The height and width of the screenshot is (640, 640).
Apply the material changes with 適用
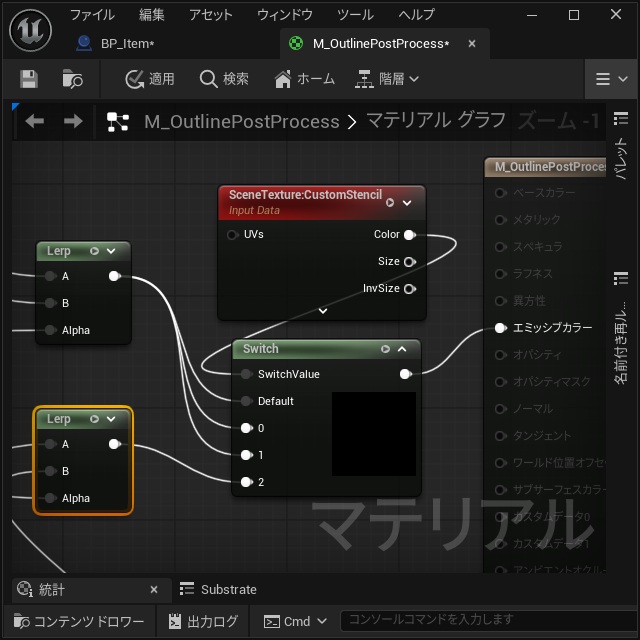tap(150, 79)
